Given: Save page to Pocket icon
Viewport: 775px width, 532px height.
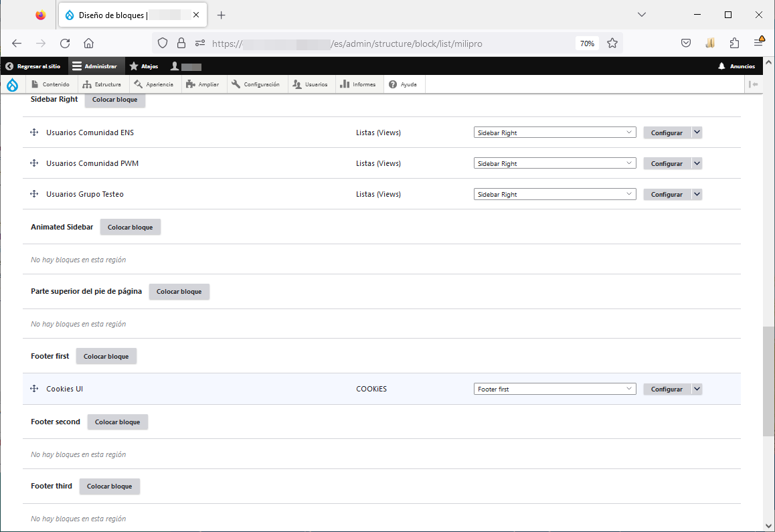Looking at the screenshot, I should coord(686,43).
